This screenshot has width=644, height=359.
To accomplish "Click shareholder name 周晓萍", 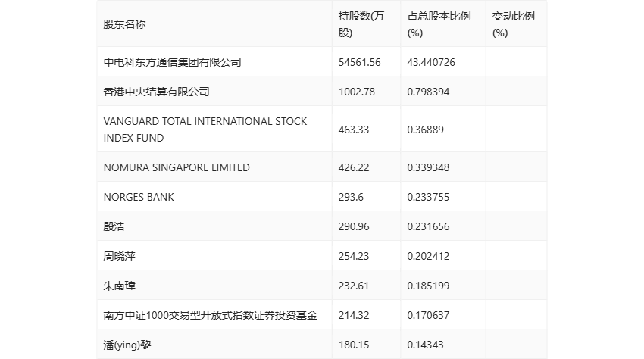I will coord(119,256).
